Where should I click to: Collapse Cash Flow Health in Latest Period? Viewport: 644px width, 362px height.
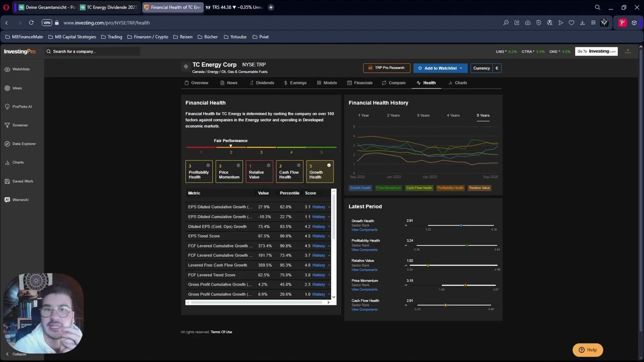click(406, 305)
